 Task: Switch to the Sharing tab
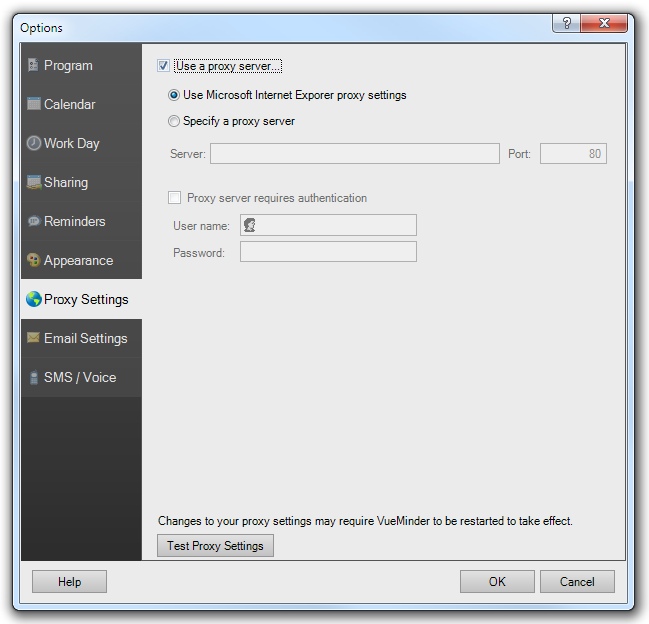tap(82, 182)
